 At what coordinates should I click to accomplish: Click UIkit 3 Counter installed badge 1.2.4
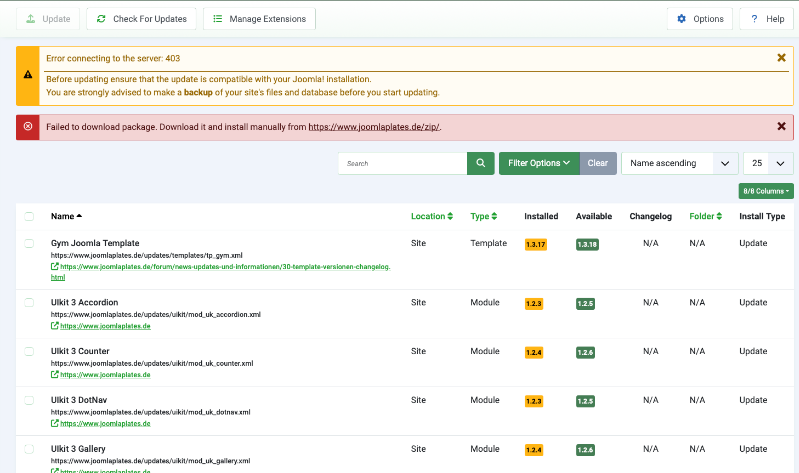(534, 353)
